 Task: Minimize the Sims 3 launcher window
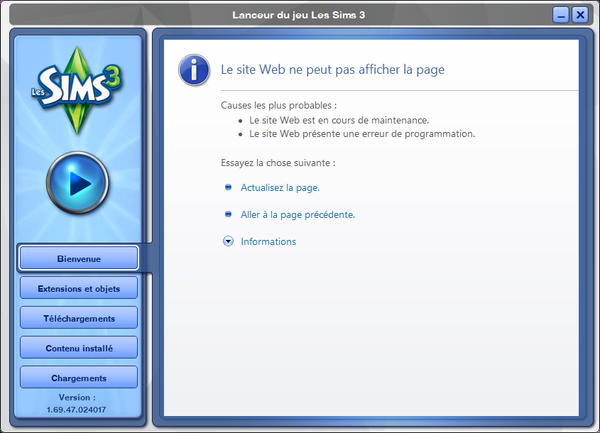click(x=561, y=15)
